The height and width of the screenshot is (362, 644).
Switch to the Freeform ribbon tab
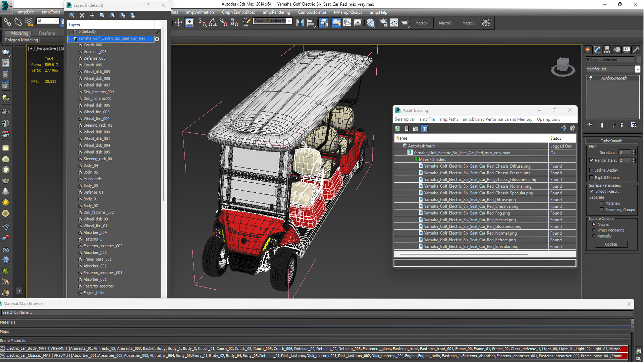click(47, 33)
